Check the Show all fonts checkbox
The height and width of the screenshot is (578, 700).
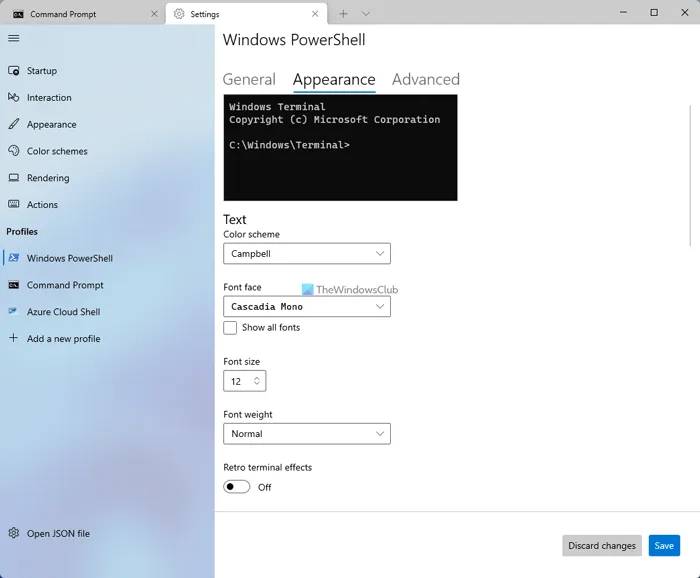pyautogui.click(x=230, y=328)
